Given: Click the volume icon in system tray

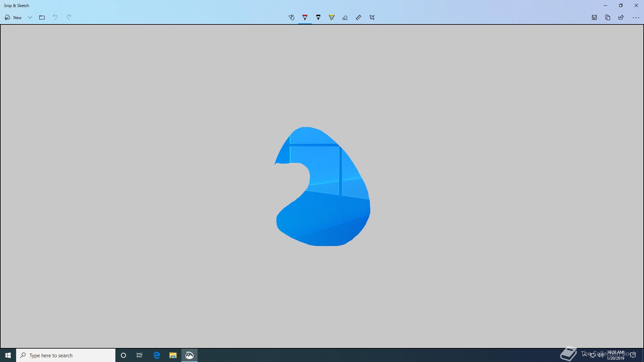Looking at the screenshot, I should [600, 355].
